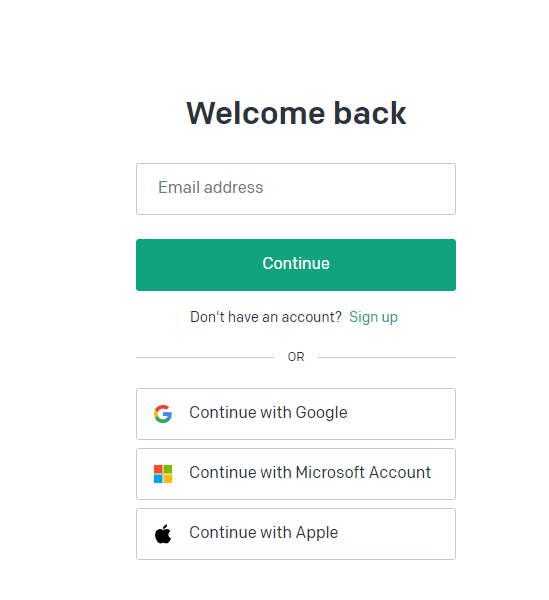This screenshot has height=600, width=549.
Task: Click the Welcome back heading
Action: coord(296,113)
